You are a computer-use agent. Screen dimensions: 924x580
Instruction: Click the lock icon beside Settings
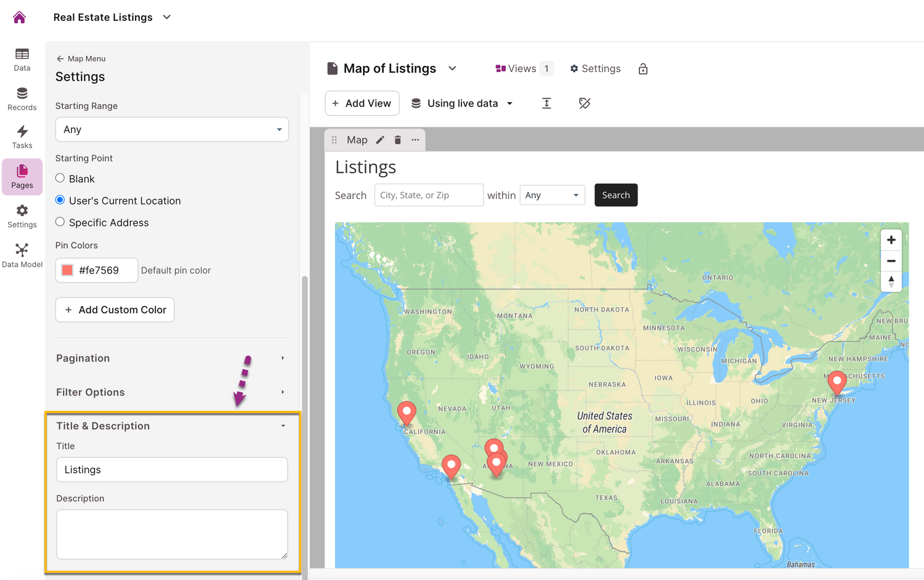[643, 69]
